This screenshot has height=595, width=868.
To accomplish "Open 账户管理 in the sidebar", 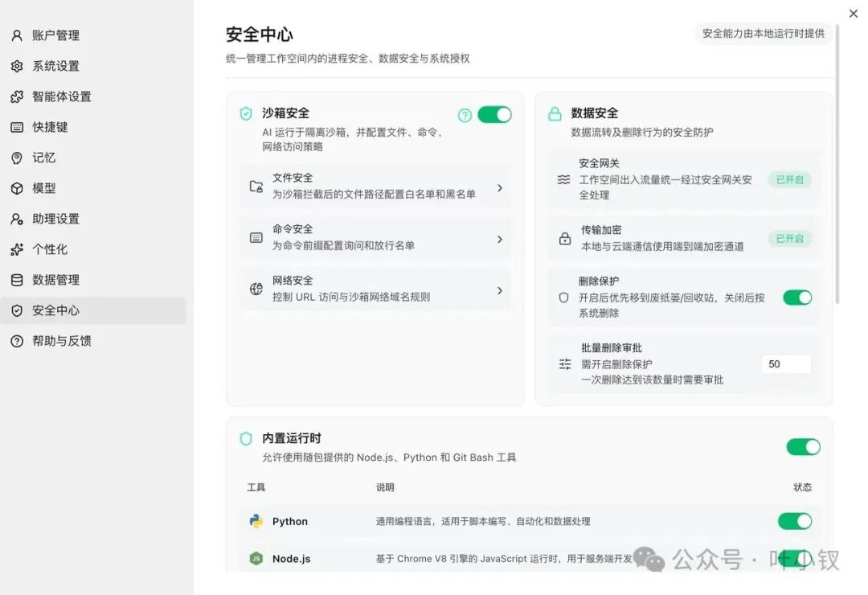I will point(93,35).
